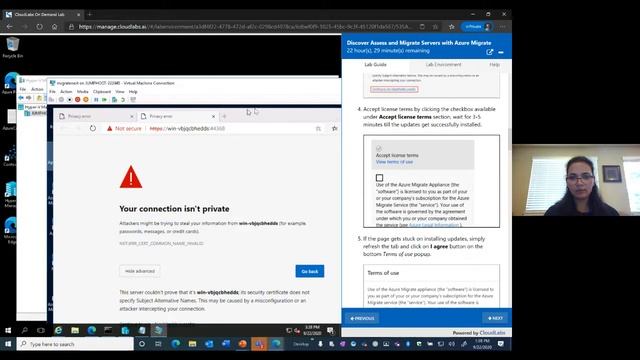
Task: Open the Azure Legal Information link
Action: [x=434, y=225]
